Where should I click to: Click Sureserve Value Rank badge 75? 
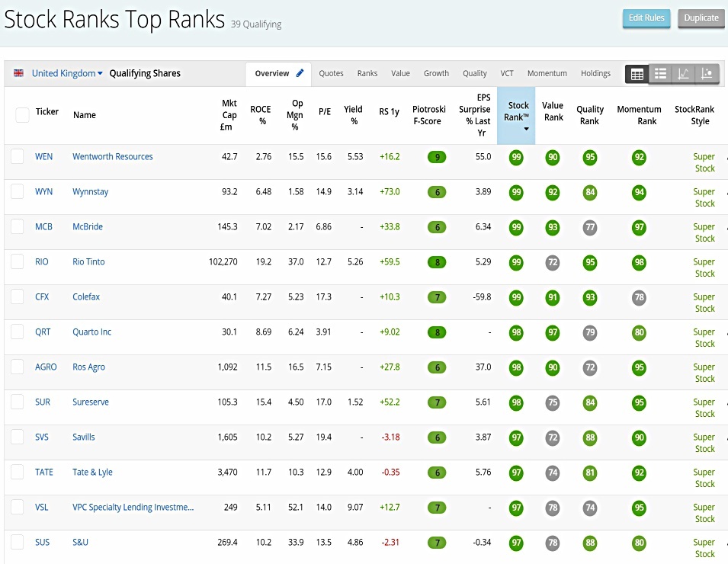click(553, 402)
